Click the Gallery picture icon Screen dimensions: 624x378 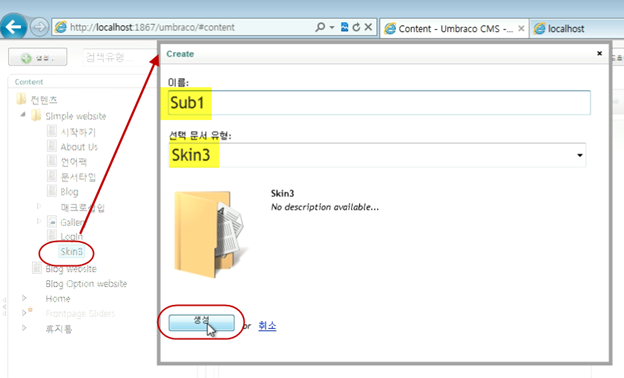coord(52,222)
